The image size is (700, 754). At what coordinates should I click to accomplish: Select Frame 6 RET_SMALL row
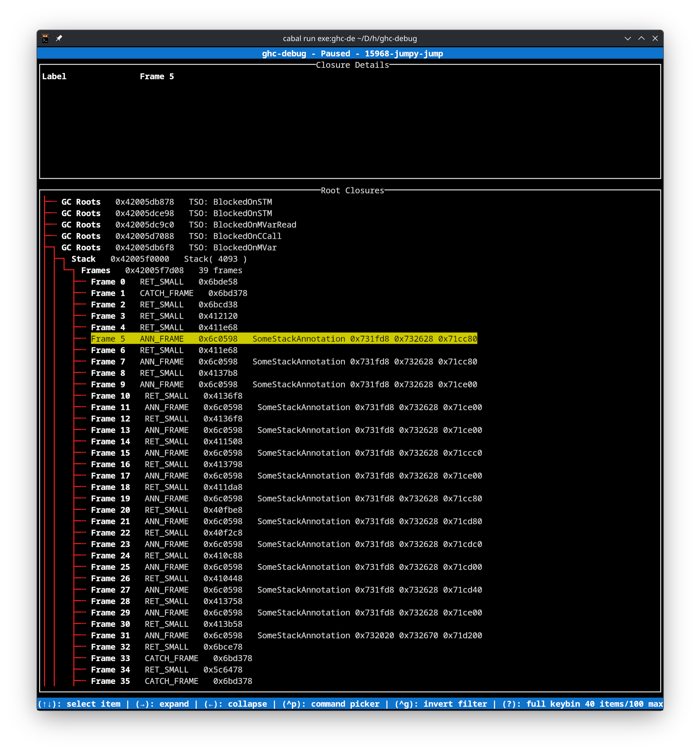[164, 350]
